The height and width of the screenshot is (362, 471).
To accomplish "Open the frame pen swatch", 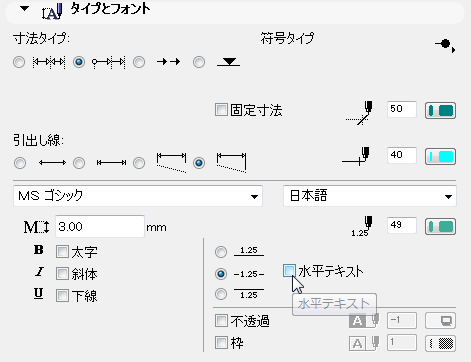I will point(440,343).
